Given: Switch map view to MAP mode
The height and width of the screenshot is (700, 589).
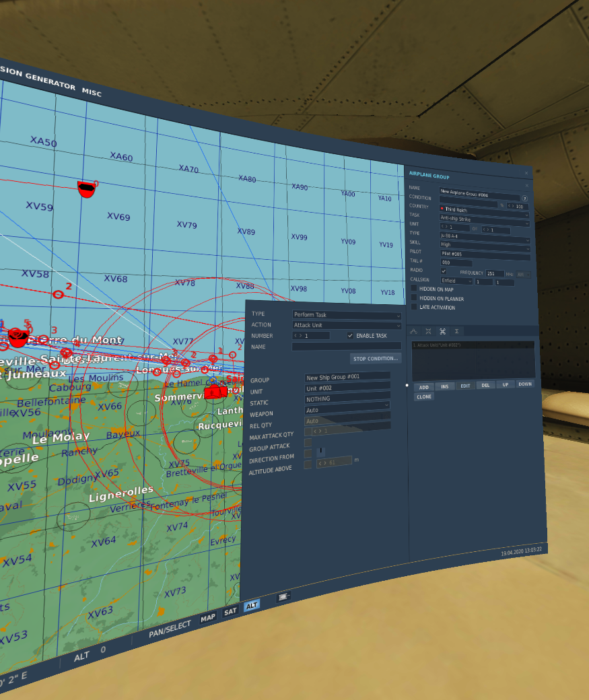Looking at the screenshot, I should (208, 619).
